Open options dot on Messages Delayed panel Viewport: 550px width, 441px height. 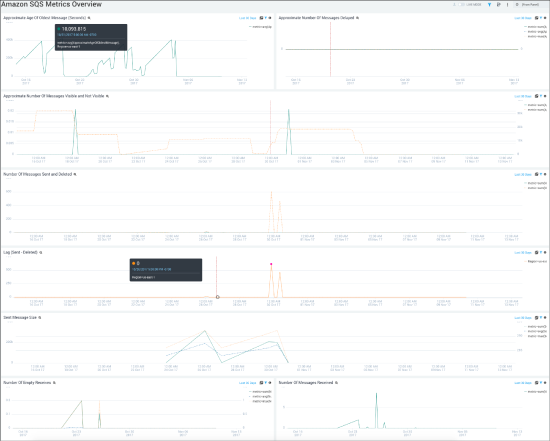[x=545, y=18]
